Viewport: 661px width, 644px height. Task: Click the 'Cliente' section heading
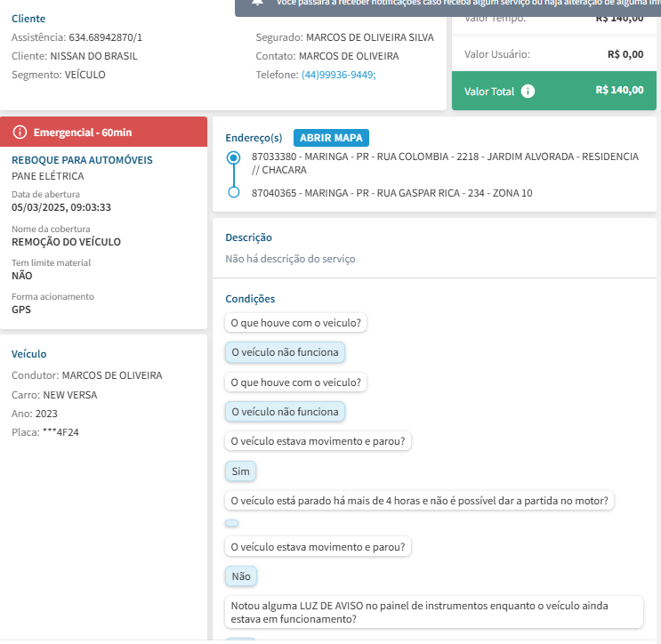tap(28, 19)
